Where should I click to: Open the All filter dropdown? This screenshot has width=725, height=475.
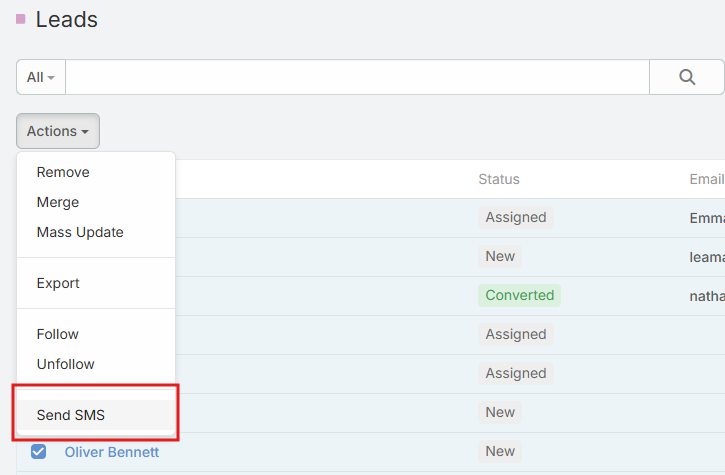(x=41, y=77)
